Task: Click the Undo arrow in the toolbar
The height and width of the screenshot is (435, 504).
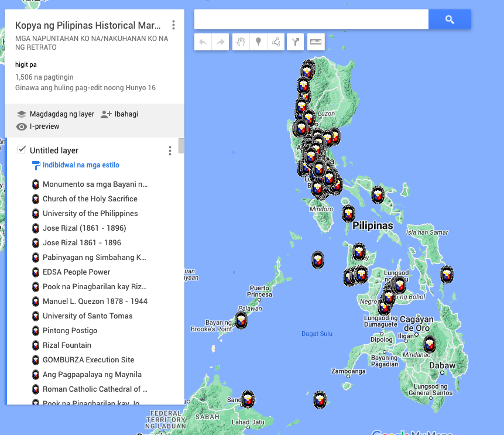Action: click(203, 42)
